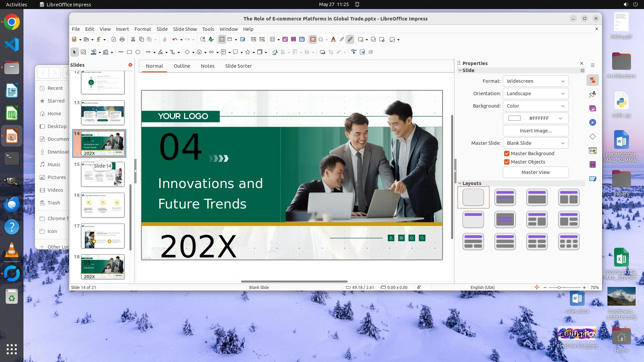Open the Master Slide dropdown

coord(535,143)
